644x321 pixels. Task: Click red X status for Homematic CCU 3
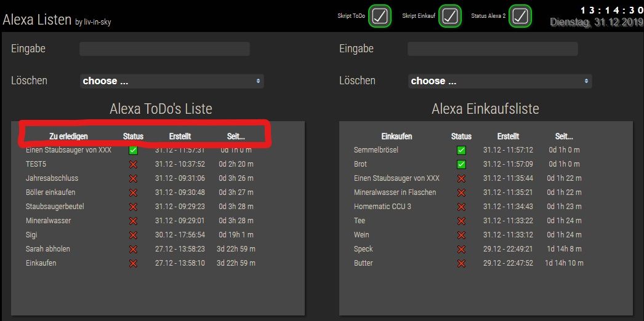(x=461, y=207)
